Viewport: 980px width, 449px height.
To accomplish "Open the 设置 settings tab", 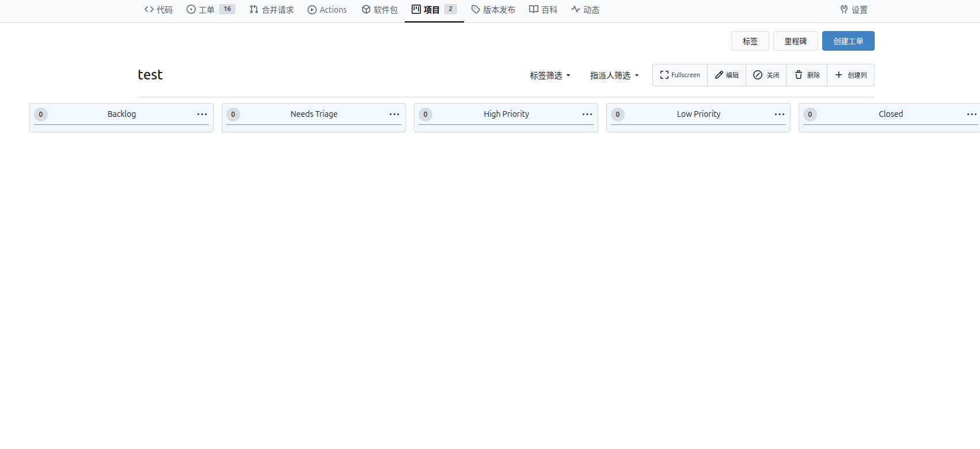I will pos(853,10).
